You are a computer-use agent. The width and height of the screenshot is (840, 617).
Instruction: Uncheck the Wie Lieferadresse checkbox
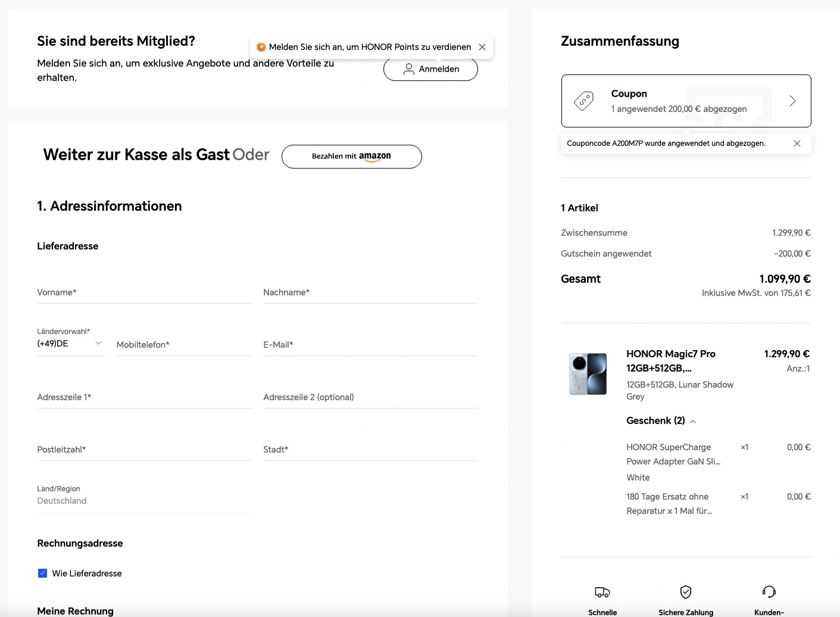[x=42, y=573]
